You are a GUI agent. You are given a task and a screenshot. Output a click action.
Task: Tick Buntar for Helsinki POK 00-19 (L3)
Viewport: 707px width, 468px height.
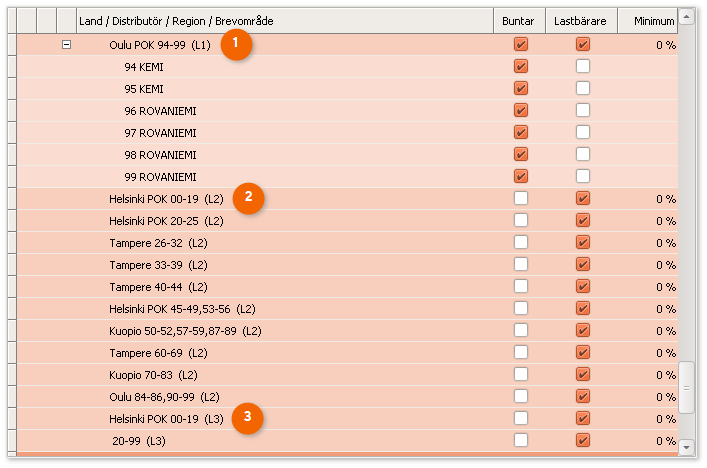pos(521,418)
